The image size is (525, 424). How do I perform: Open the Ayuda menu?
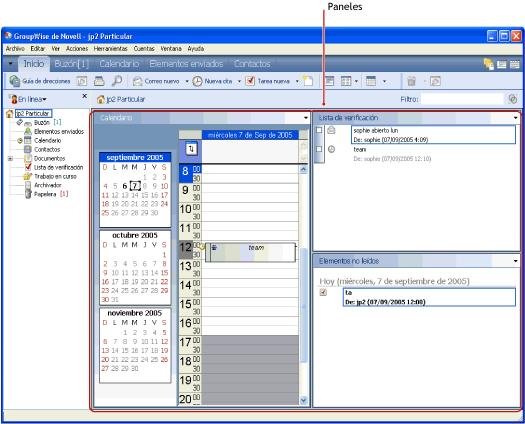pyautogui.click(x=196, y=49)
